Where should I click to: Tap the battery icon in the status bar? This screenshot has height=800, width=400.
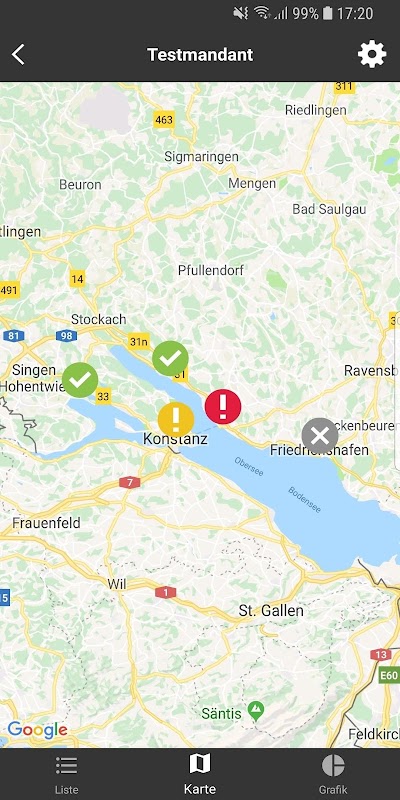[328, 13]
